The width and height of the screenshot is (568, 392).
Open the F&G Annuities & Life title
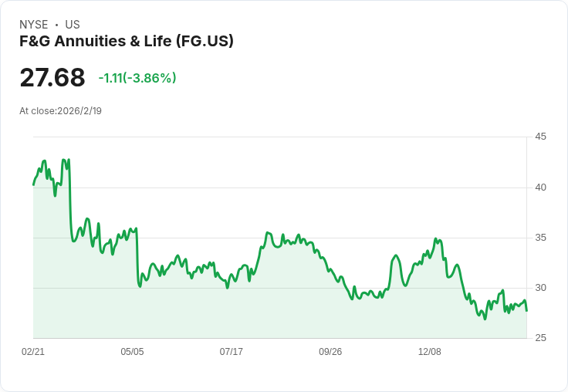[127, 41]
